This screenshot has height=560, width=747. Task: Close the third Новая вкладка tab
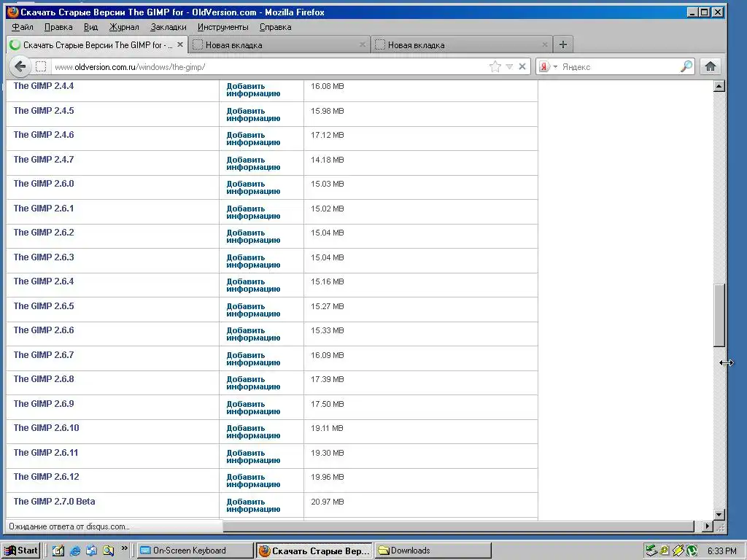[x=544, y=44]
